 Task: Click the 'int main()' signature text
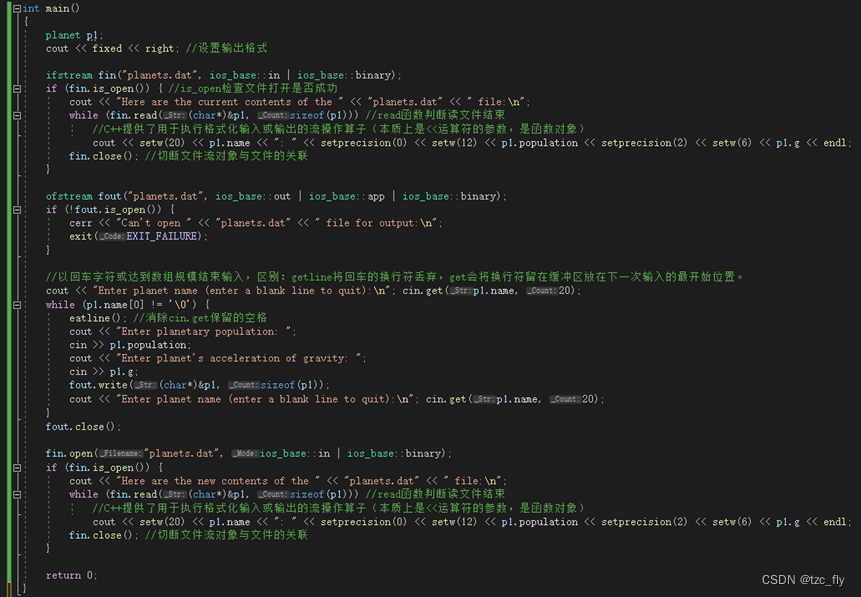(51, 8)
